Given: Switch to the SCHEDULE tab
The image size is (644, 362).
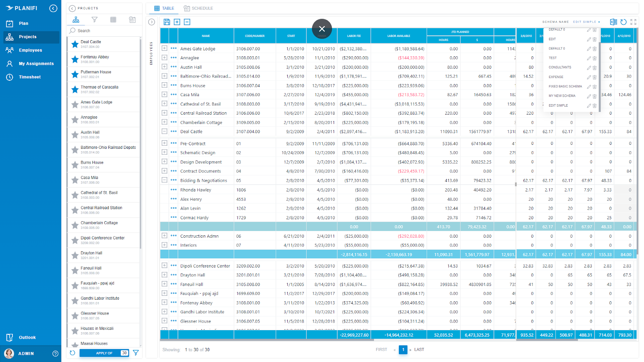Looking at the screenshot, I should click(198, 8).
